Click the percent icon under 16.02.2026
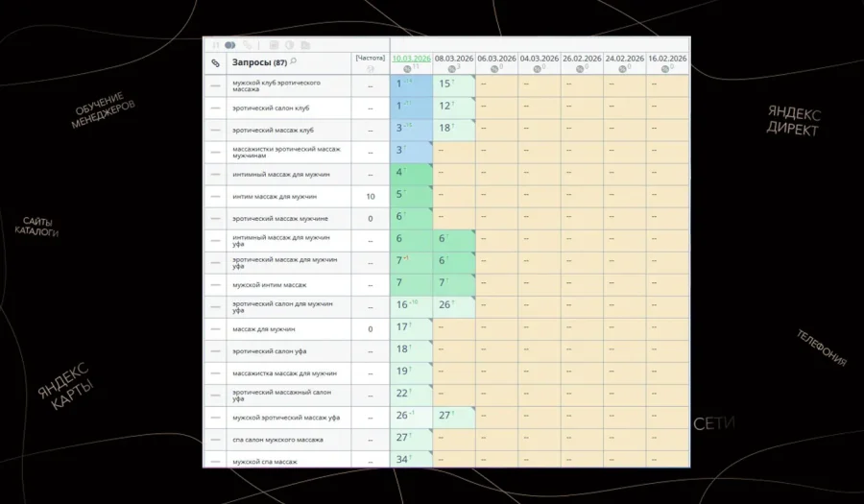The height and width of the screenshot is (504, 864). tap(664, 69)
